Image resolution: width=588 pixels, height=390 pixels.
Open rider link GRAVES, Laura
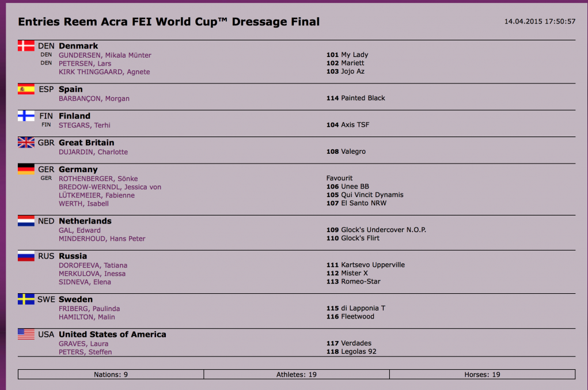[84, 344]
